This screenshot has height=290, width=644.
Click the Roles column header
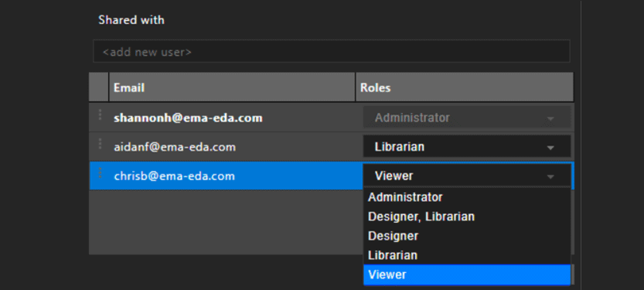coord(465,87)
